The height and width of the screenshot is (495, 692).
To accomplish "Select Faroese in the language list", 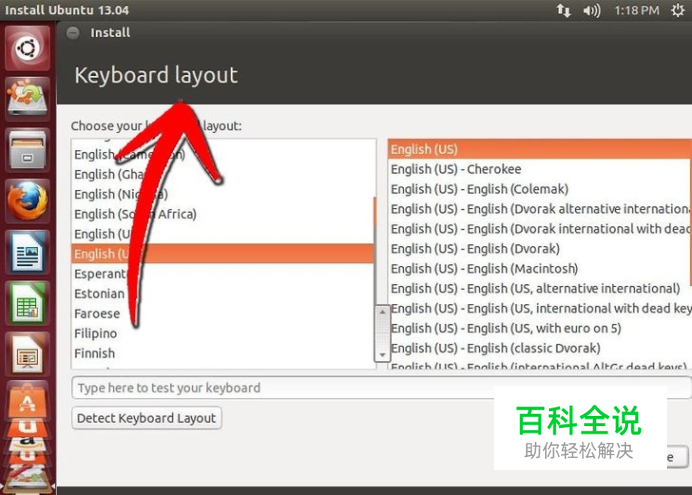I will click(x=222, y=313).
